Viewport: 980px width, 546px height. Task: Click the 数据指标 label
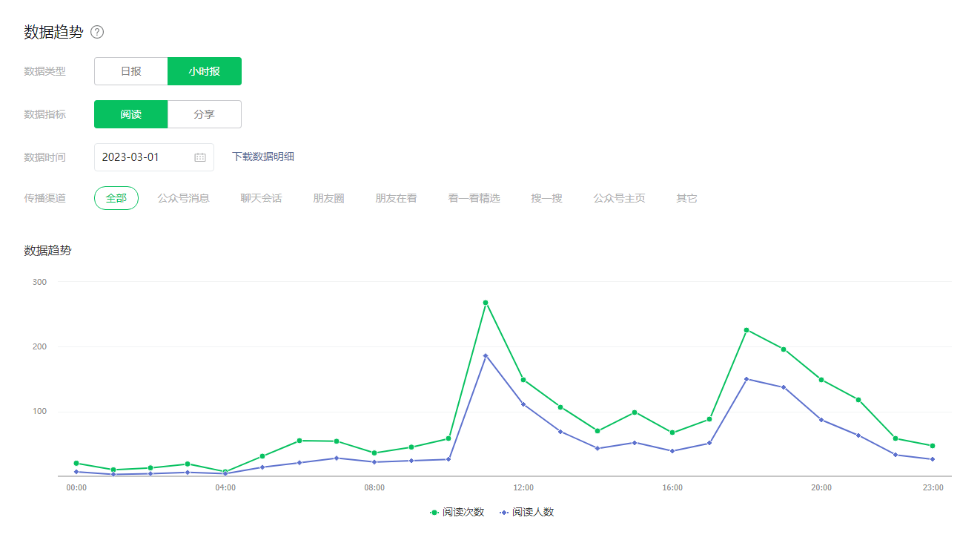pos(44,114)
